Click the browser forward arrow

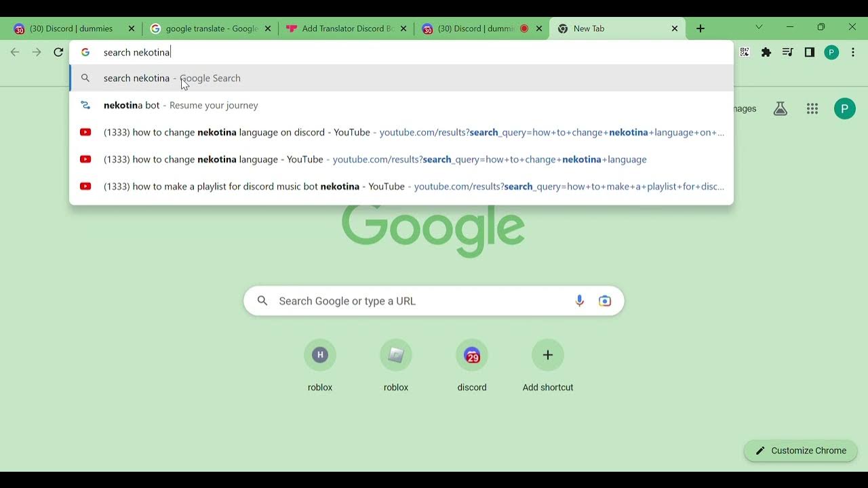(37, 52)
